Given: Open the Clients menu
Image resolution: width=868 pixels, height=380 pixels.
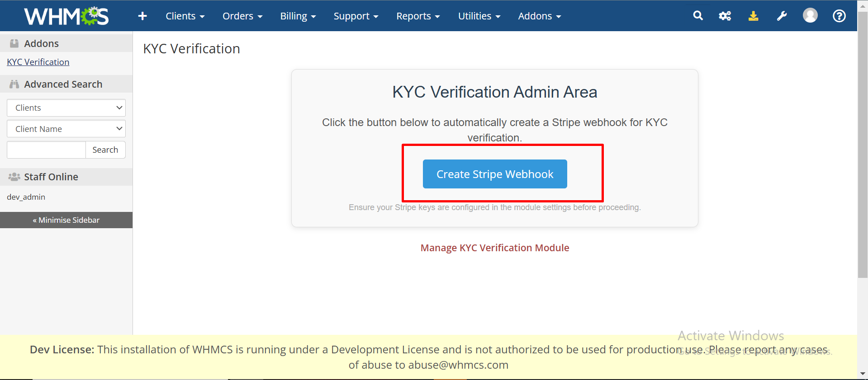Looking at the screenshot, I should coord(185,16).
